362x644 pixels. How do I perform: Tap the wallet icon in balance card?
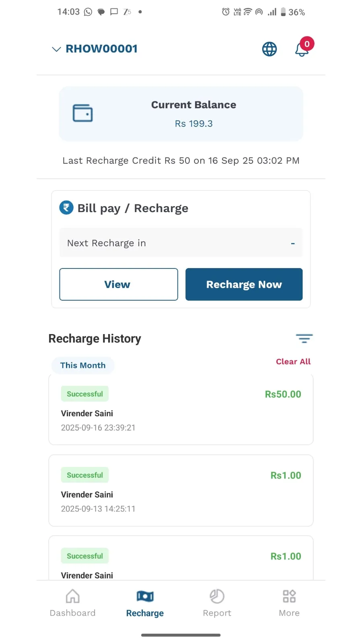83,113
